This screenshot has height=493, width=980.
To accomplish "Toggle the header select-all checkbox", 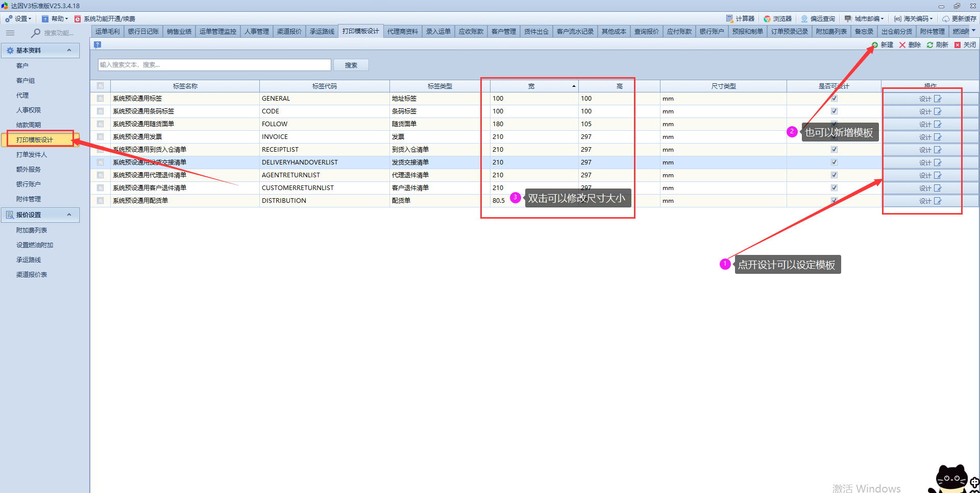I will [x=101, y=86].
